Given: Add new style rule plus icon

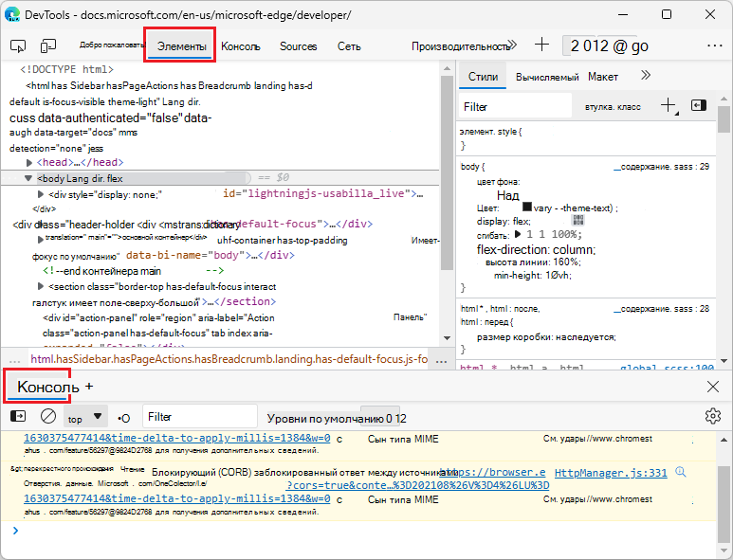Looking at the screenshot, I should pyautogui.click(x=669, y=105).
